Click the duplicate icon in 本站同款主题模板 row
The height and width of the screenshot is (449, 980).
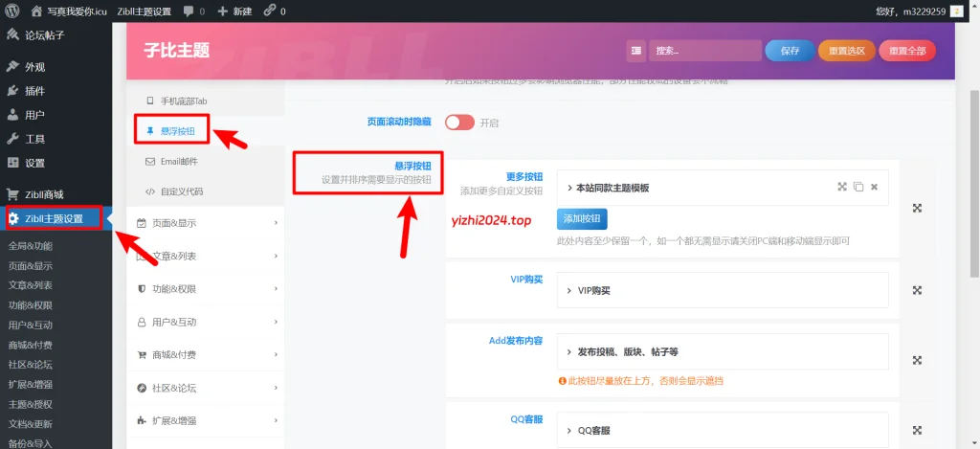(858, 187)
